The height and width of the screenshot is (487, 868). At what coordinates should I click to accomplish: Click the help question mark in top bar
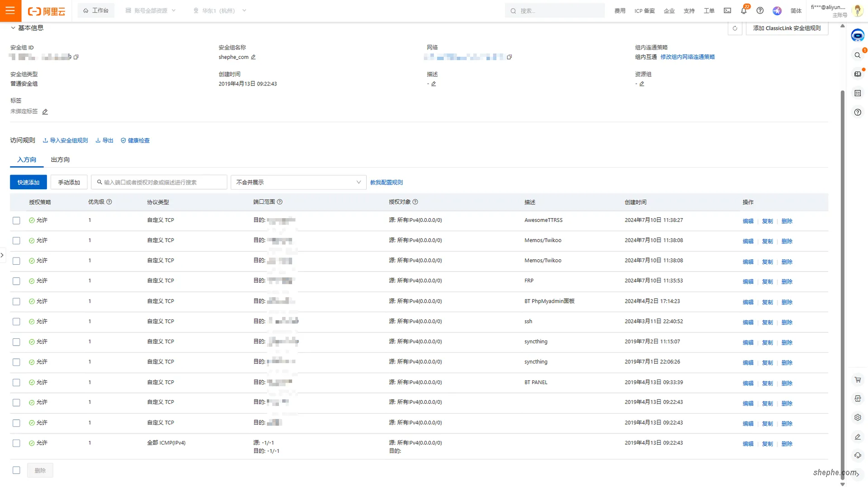coord(760,10)
